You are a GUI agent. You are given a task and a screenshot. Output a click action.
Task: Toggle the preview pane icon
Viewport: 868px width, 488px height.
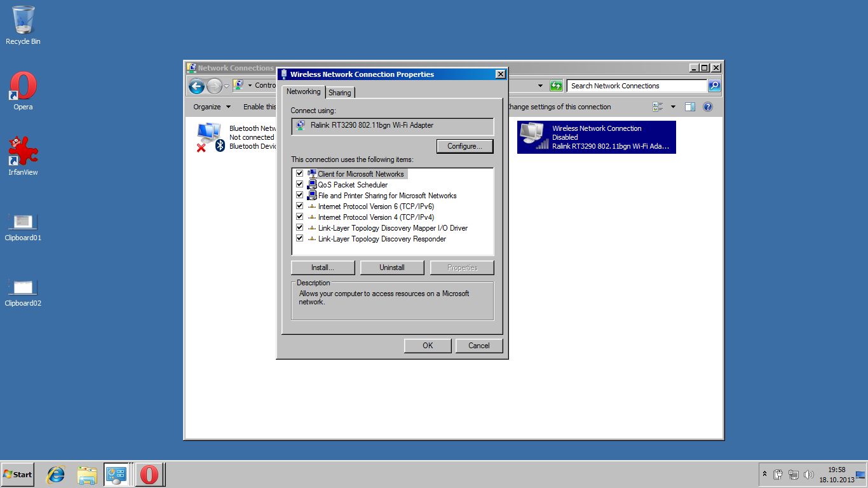[x=690, y=107]
